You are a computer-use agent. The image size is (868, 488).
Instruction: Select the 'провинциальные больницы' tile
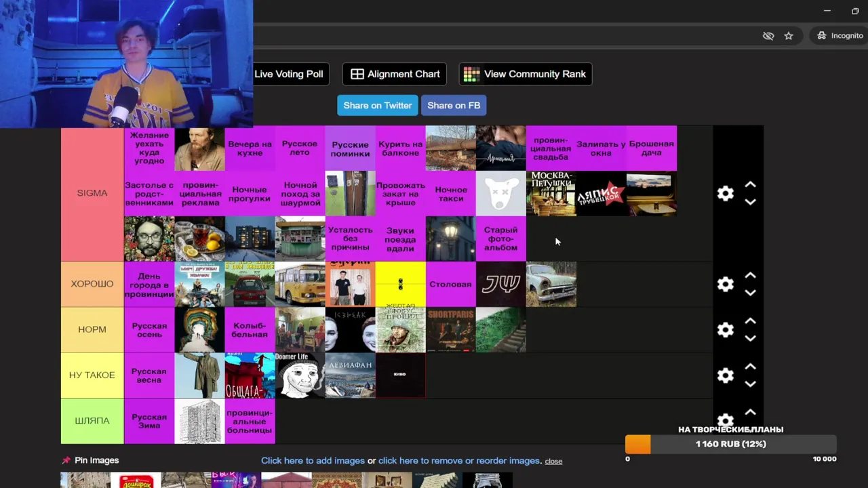click(250, 420)
